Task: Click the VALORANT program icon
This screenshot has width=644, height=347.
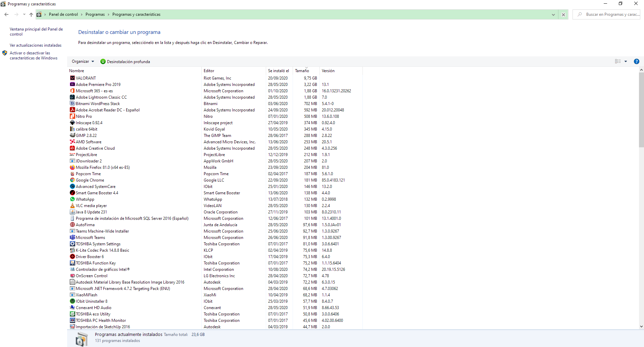Action: tap(72, 78)
